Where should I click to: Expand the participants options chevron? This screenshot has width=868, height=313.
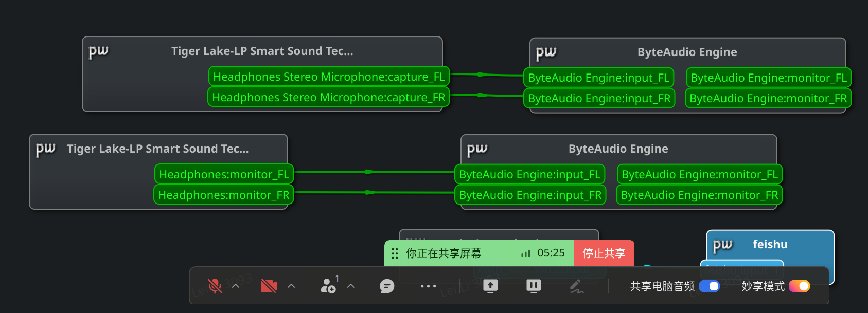(351, 286)
